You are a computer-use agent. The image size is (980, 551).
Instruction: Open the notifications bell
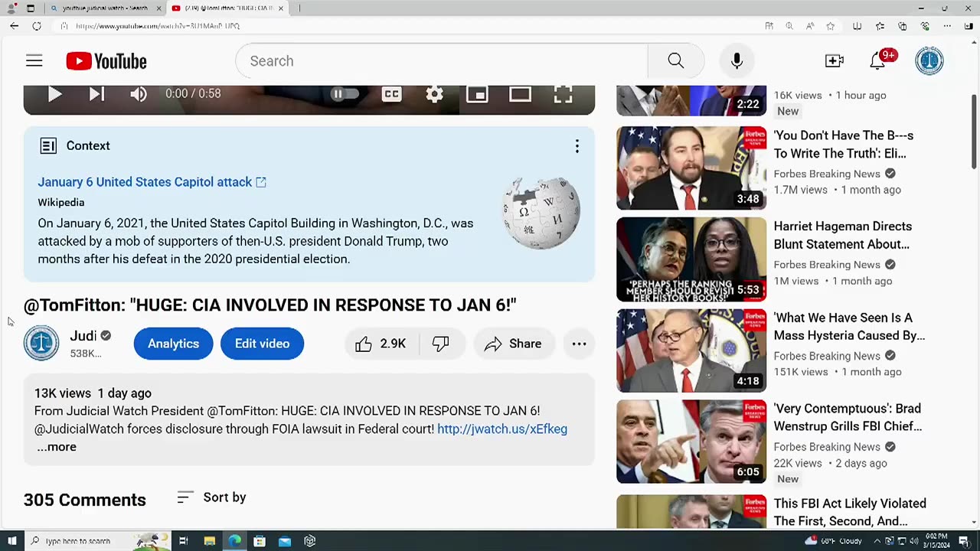pyautogui.click(x=878, y=62)
